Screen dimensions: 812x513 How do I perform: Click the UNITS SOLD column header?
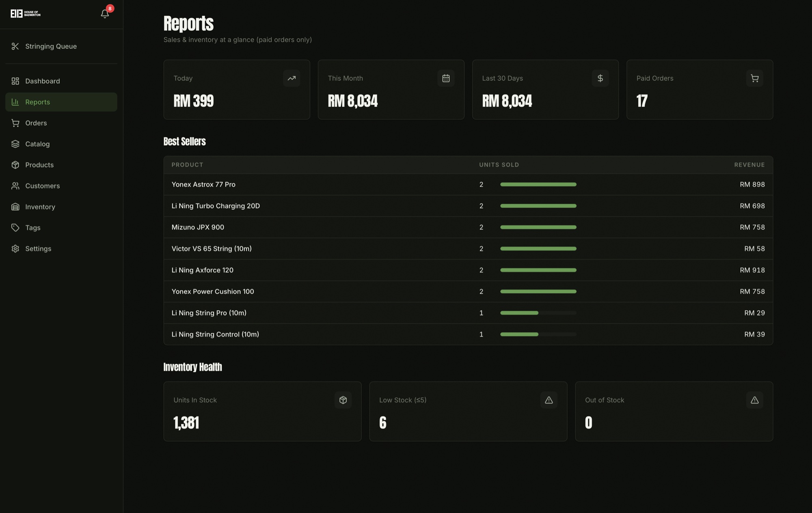tap(499, 165)
